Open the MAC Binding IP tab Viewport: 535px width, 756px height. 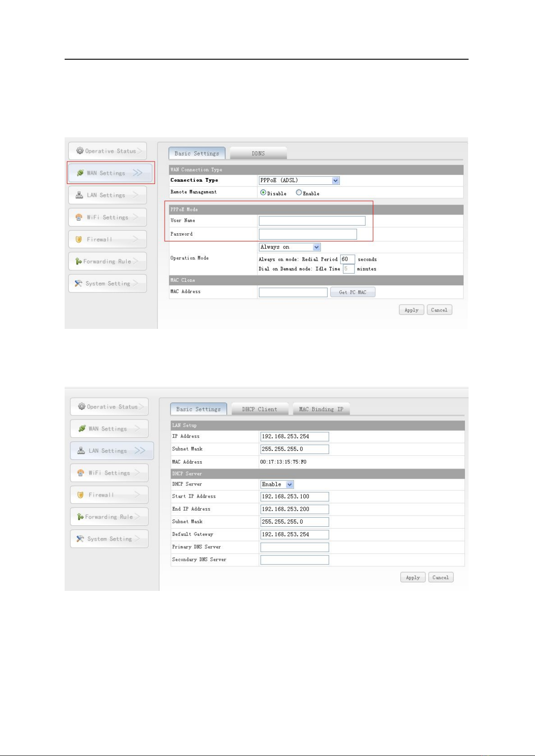(x=321, y=409)
